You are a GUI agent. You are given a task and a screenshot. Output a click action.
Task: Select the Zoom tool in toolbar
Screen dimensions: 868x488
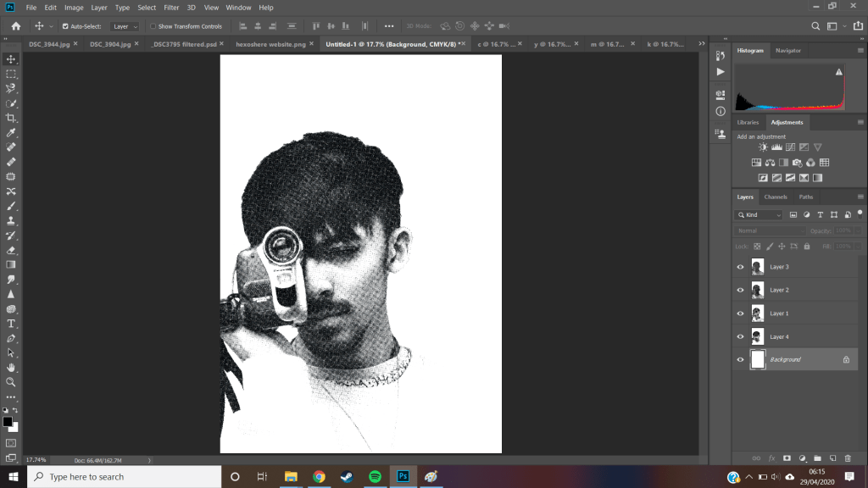11,381
